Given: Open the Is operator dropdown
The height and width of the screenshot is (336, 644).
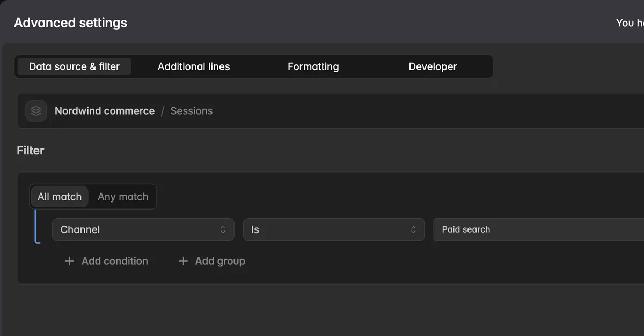Looking at the screenshot, I should click(334, 229).
